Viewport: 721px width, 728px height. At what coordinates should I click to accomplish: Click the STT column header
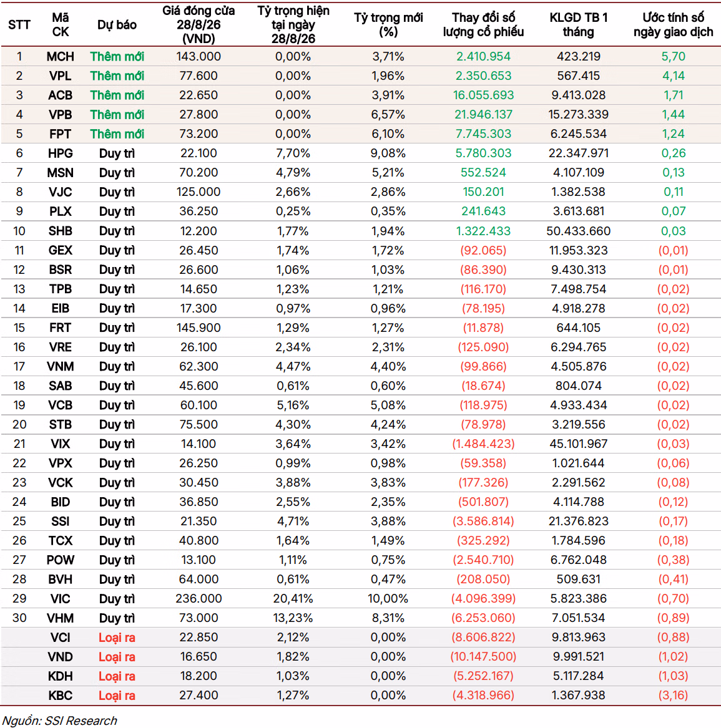click(x=19, y=24)
